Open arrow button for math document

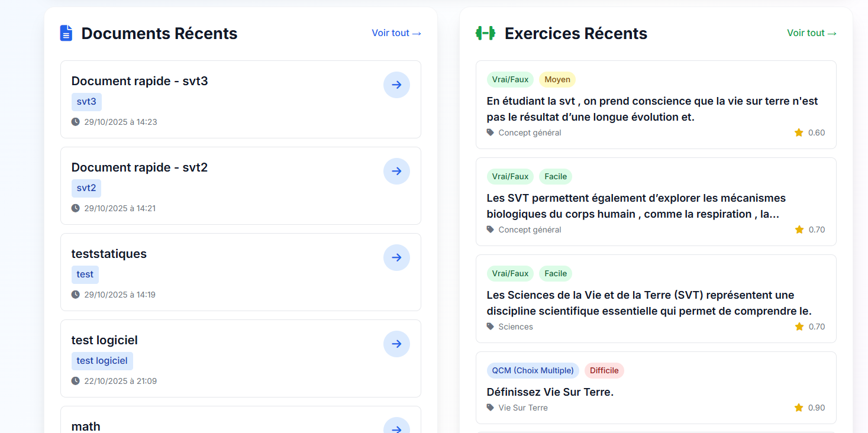pos(396,425)
